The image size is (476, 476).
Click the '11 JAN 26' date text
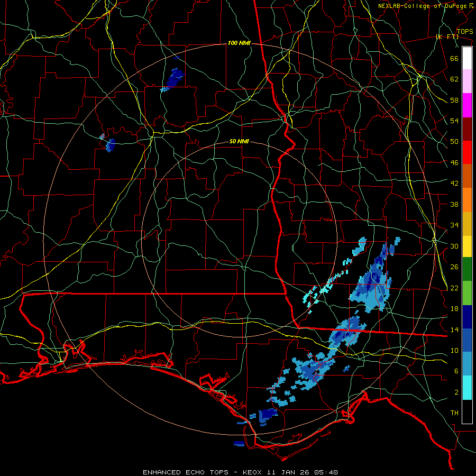click(x=289, y=472)
